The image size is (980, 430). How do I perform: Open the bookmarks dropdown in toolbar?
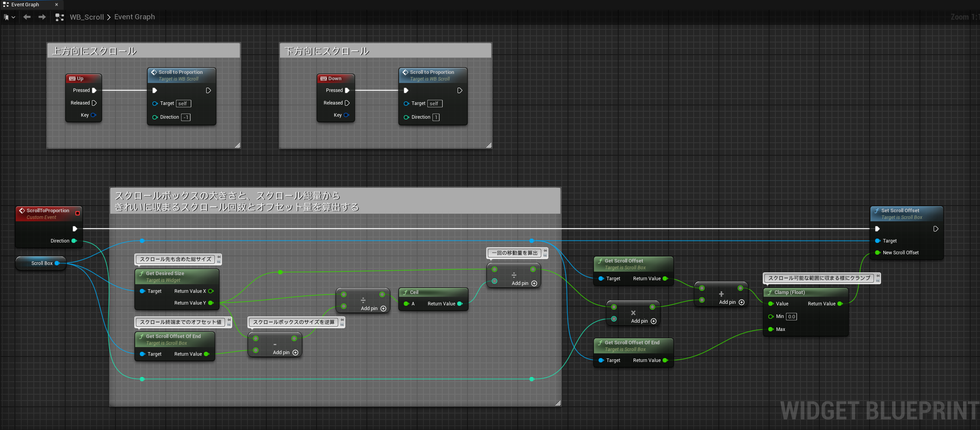click(x=9, y=17)
